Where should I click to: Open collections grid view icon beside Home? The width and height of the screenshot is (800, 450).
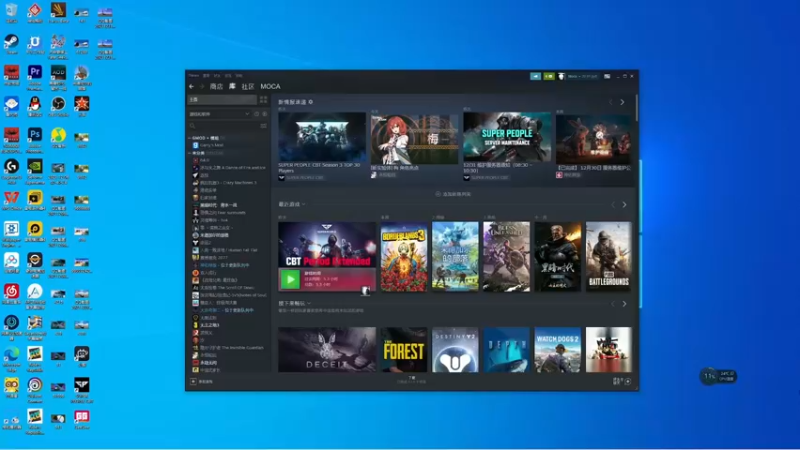263,99
